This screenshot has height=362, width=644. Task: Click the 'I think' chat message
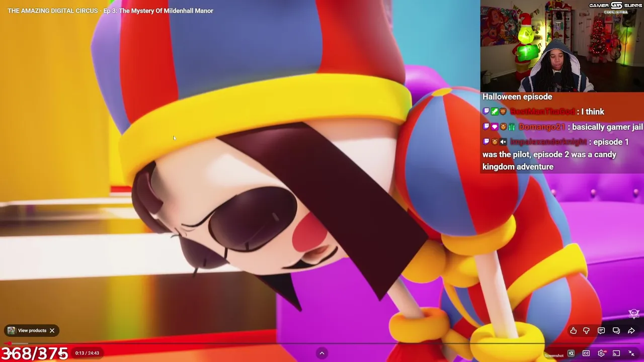point(543,112)
